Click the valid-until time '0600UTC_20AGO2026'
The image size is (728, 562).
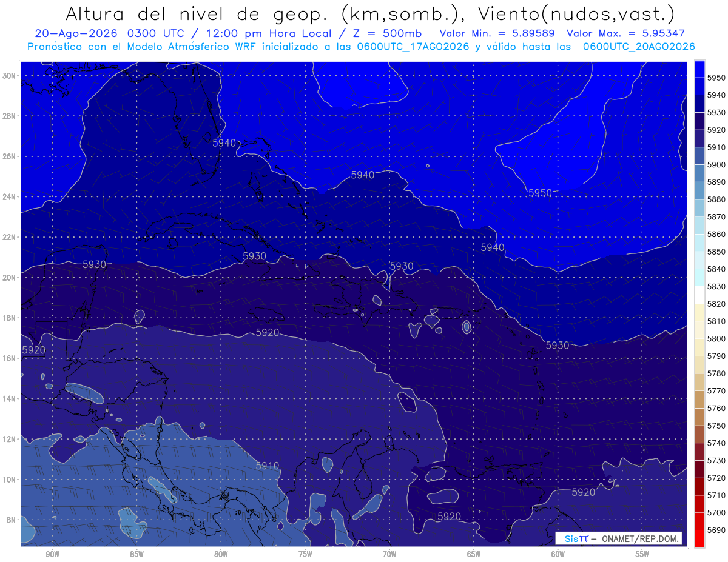click(x=638, y=47)
